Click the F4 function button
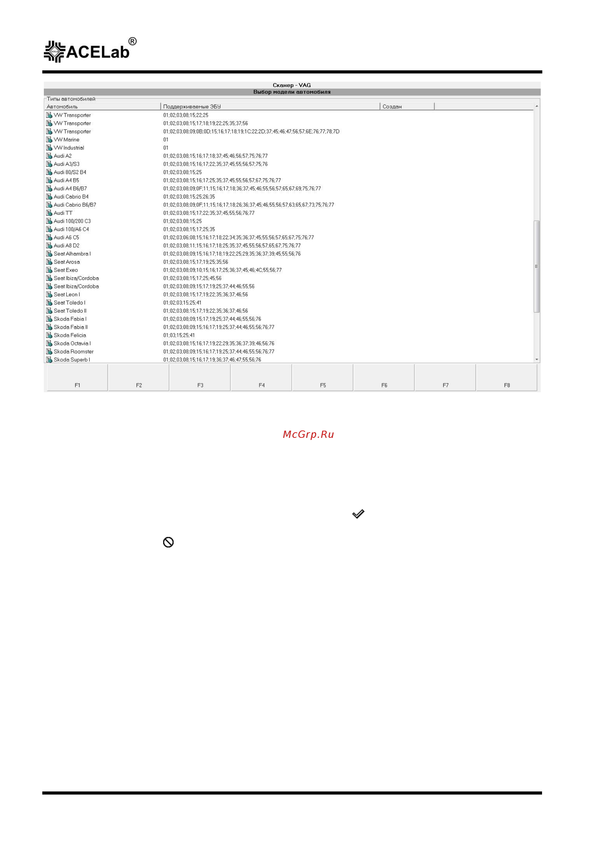614x868 pixels. tap(261, 377)
